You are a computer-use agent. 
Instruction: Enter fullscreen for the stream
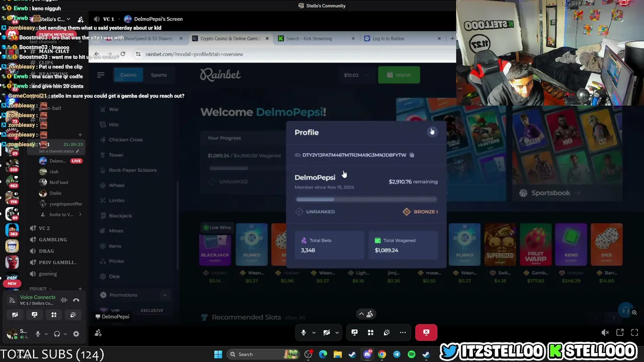coord(634,332)
